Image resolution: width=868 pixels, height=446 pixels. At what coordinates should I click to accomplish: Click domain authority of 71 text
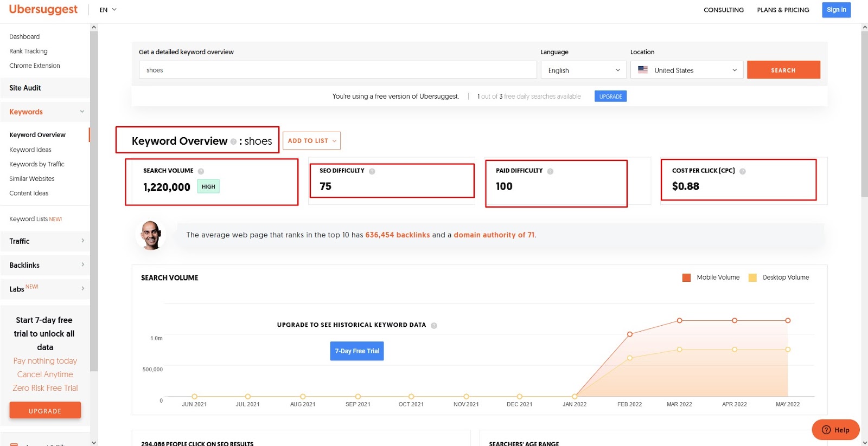494,235
